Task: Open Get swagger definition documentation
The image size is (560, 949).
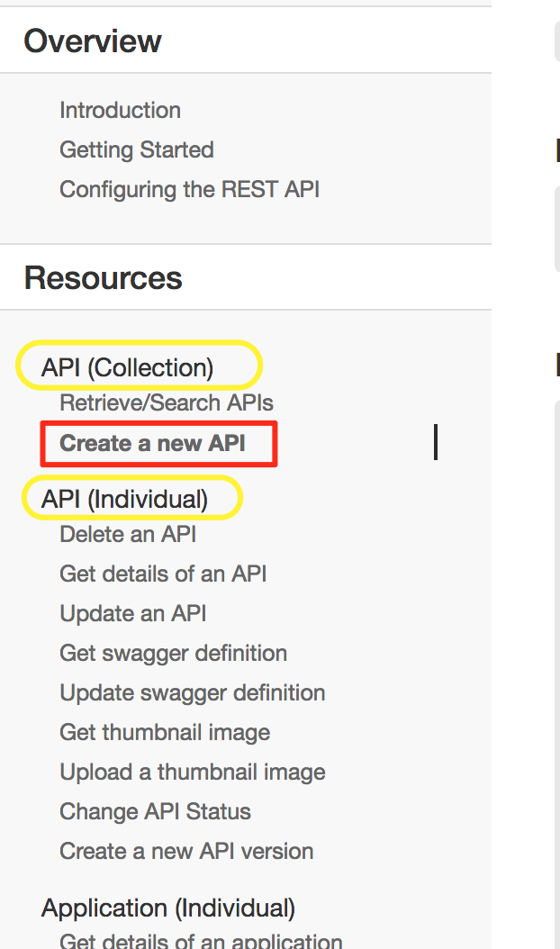Action: pyautogui.click(x=173, y=653)
